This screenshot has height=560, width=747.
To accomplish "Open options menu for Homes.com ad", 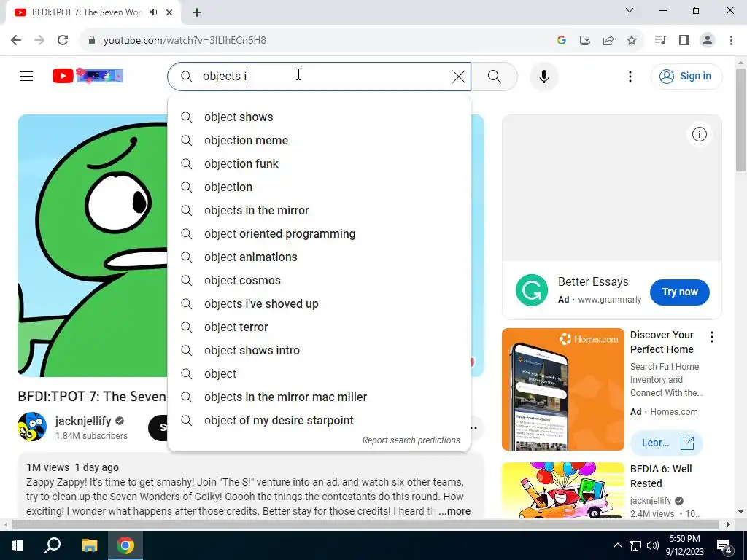I will [x=712, y=337].
